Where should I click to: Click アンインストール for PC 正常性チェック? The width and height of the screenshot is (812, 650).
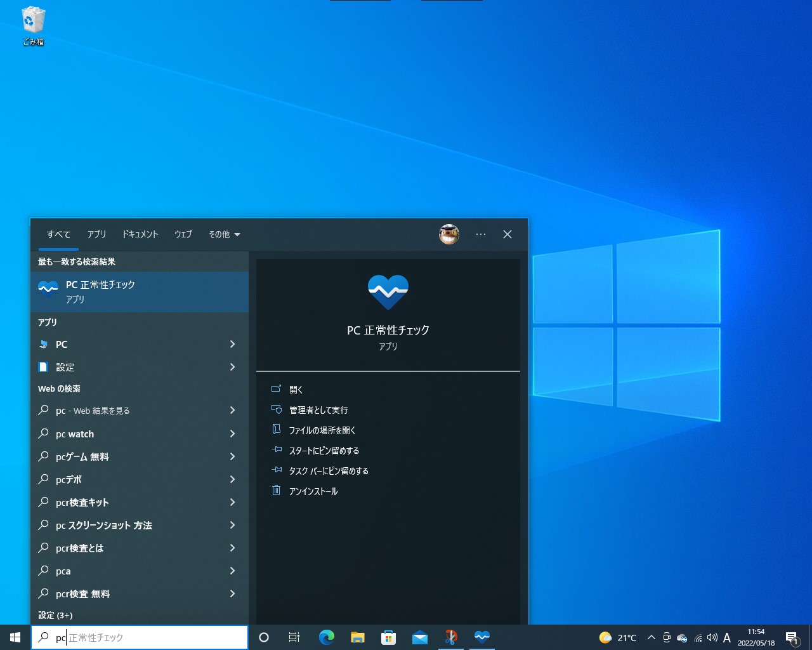pos(313,491)
